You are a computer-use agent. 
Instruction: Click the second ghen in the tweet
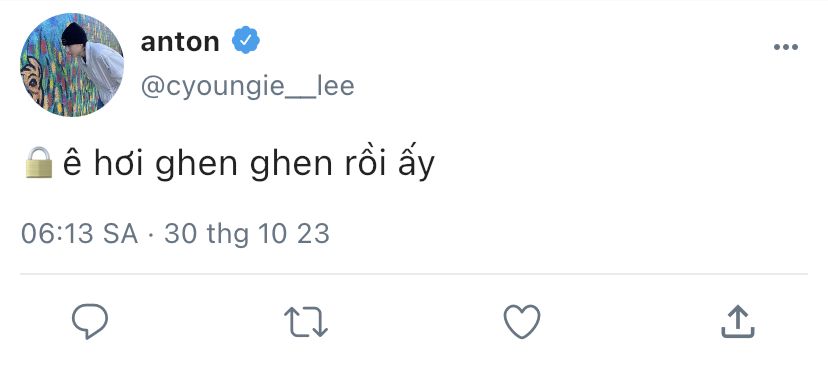coord(291,167)
